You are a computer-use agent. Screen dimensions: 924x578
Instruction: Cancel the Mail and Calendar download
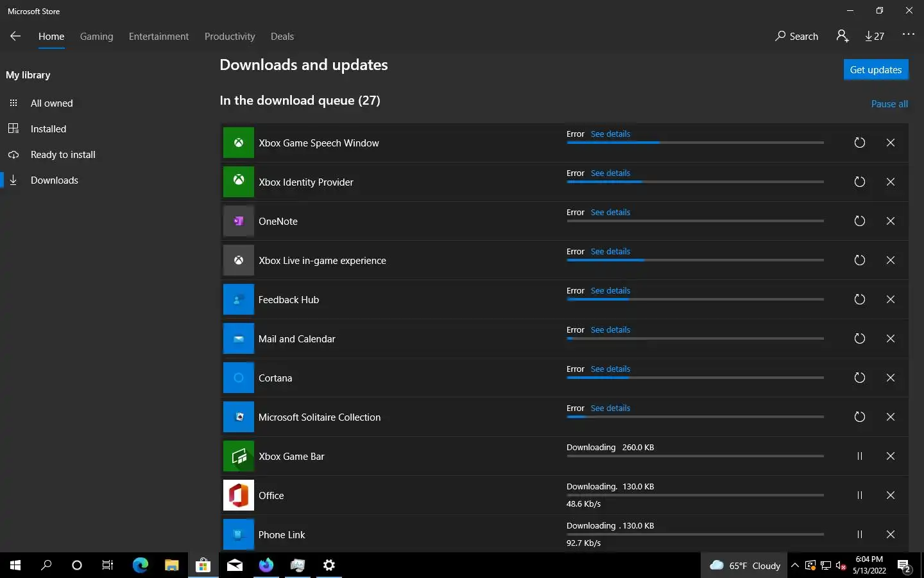point(891,338)
